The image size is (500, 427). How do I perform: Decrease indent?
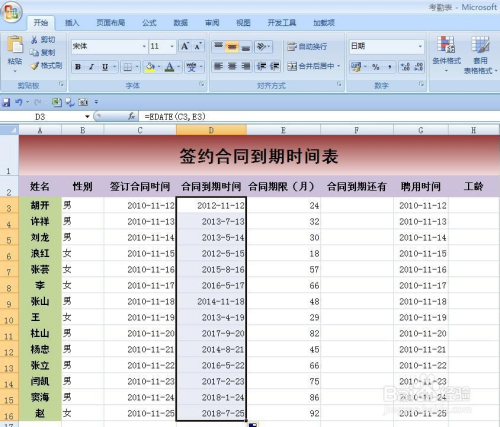pyautogui.click(x=261, y=66)
